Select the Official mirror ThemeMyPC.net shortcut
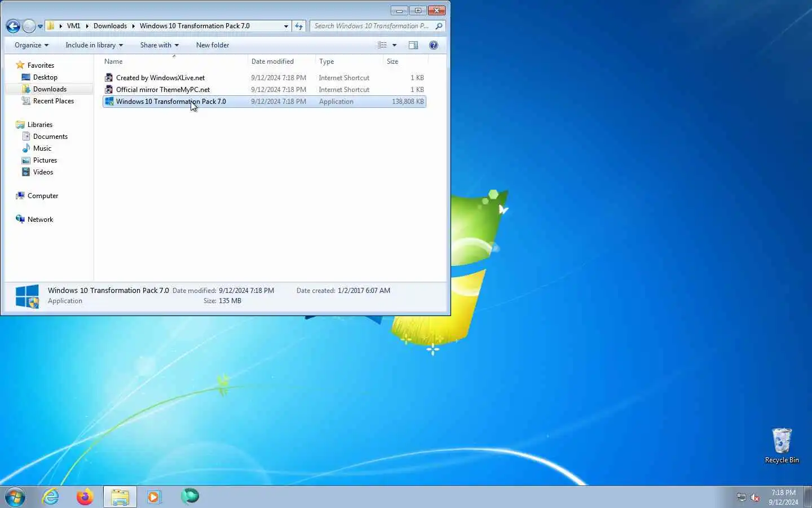Viewport: 812px width, 508px height. pyautogui.click(x=162, y=90)
